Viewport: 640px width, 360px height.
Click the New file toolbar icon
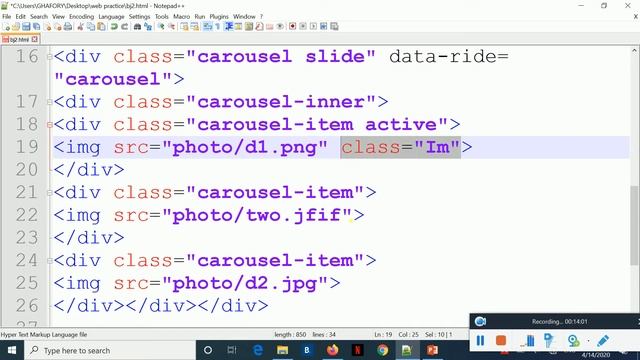coord(7,27)
